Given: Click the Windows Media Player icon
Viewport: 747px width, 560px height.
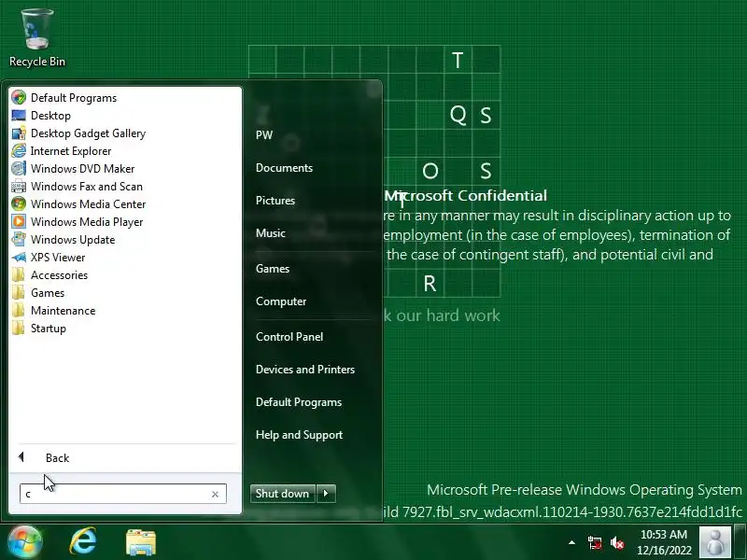Looking at the screenshot, I should [19, 222].
